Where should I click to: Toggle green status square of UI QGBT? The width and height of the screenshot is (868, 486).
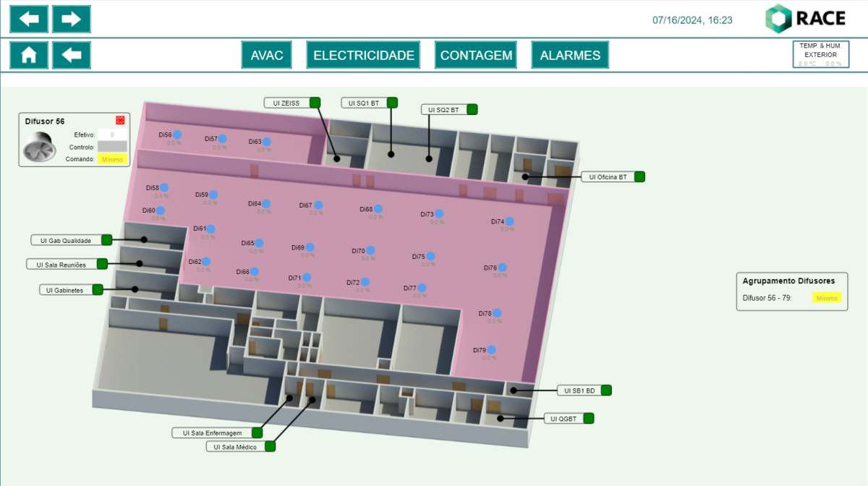(x=589, y=418)
